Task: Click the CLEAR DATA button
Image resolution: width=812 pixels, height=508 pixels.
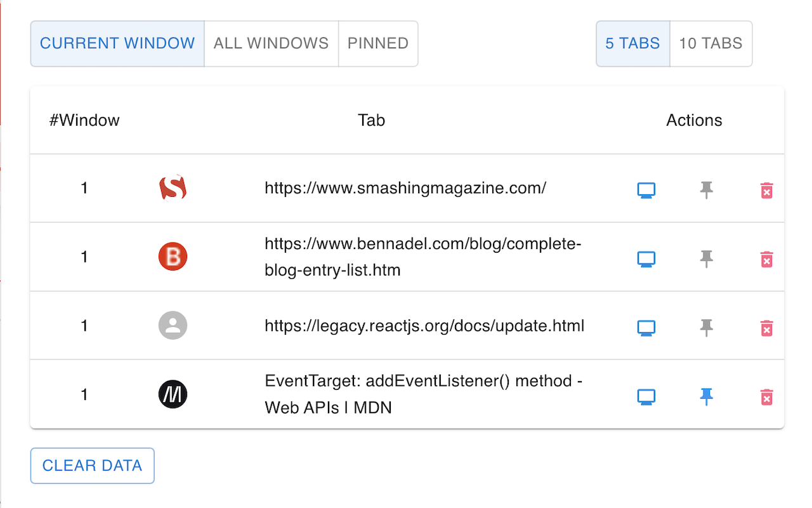Action: coord(92,465)
